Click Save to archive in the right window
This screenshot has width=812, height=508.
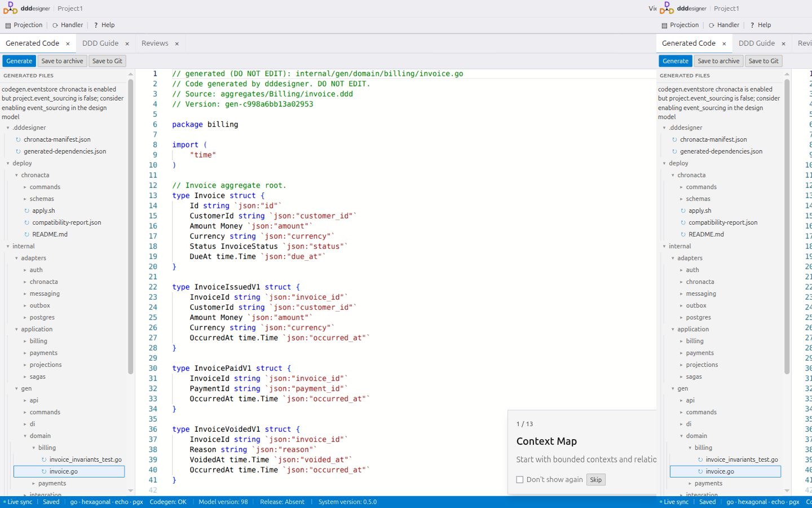coord(718,61)
